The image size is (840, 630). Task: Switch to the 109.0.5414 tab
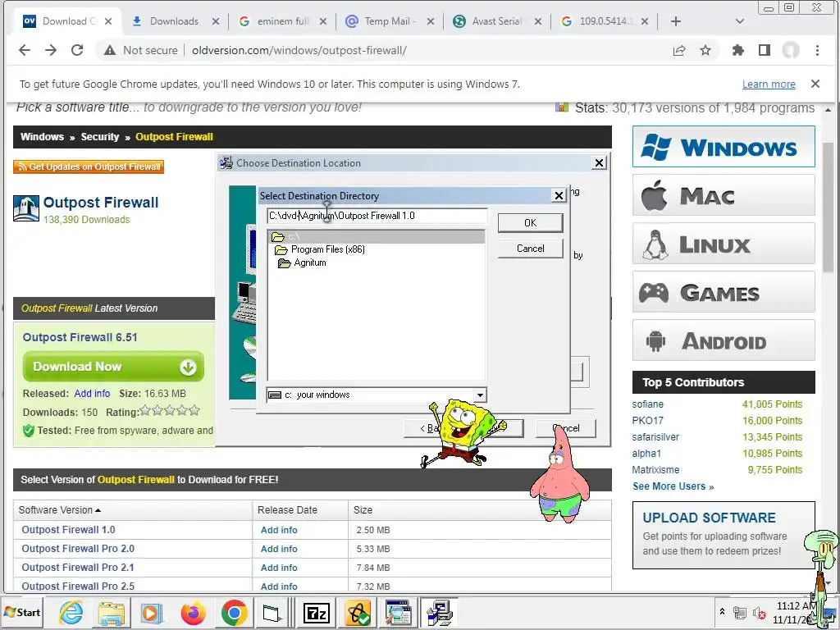[606, 21]
